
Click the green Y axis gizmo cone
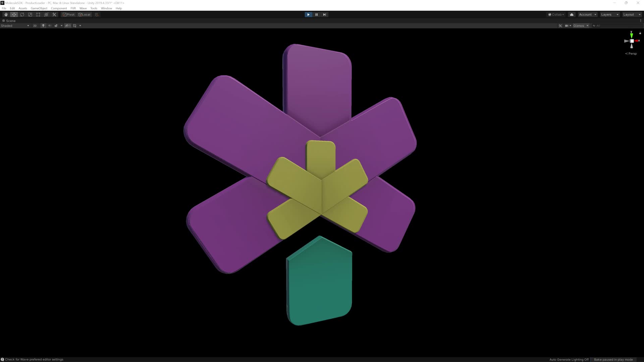(x=631, y=35)
